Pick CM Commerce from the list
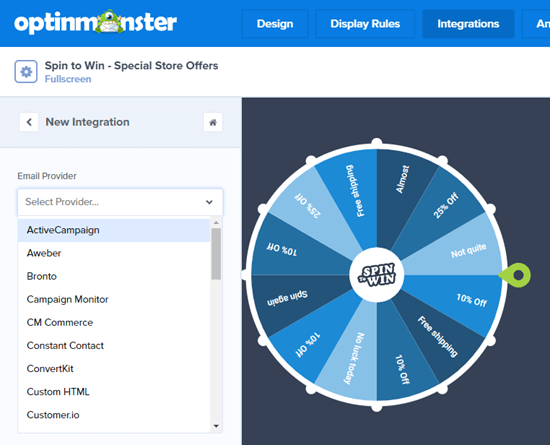Screen dimensions: 550x445 [114, 323]
